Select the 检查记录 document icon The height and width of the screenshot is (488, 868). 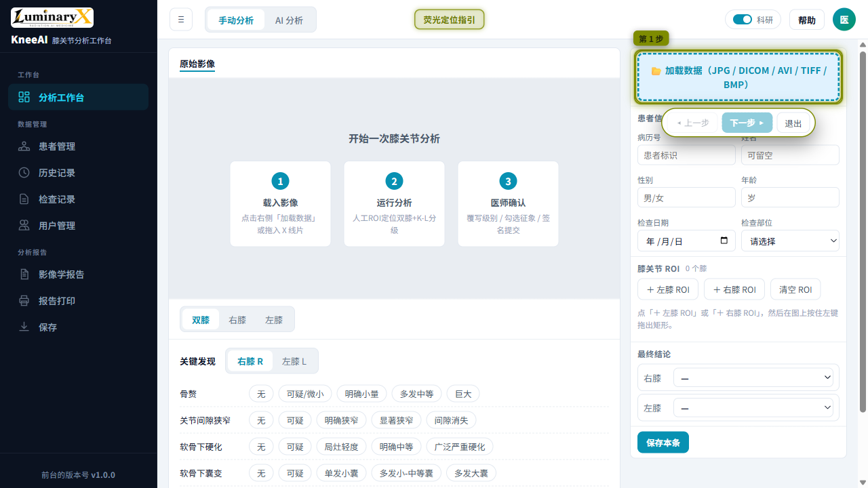(24, 199)
